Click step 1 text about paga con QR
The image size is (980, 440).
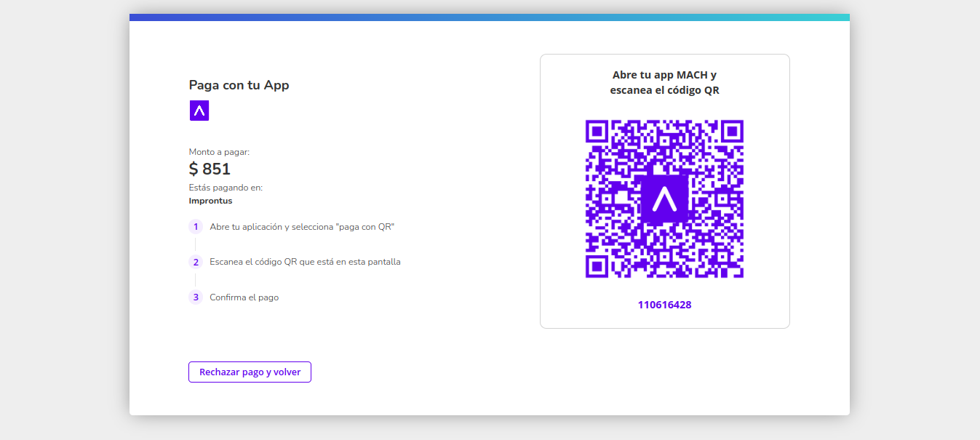pos(302,227)
